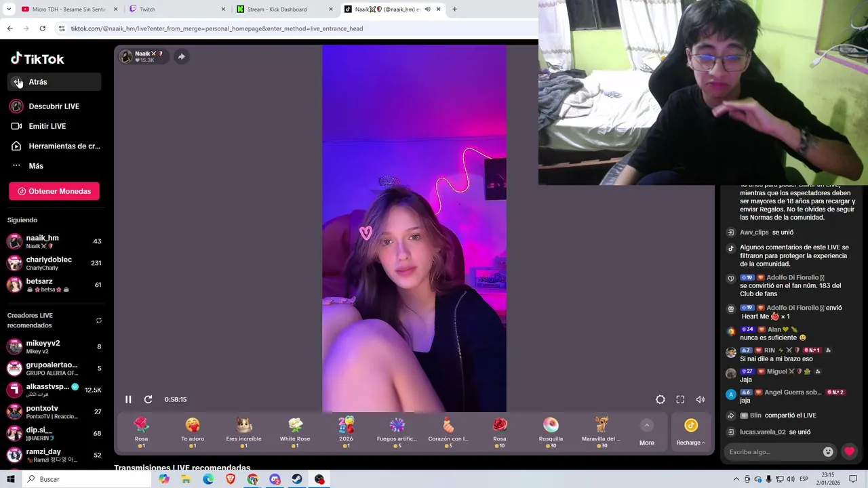The image size is (868, 488).
Task: View site information icon in address bar
Action: coord(62,28)
